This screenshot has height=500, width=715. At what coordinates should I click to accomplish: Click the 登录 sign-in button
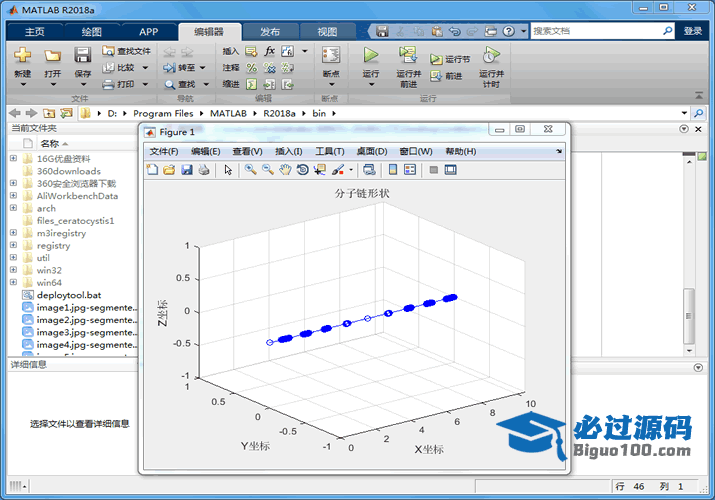(693, 32)
